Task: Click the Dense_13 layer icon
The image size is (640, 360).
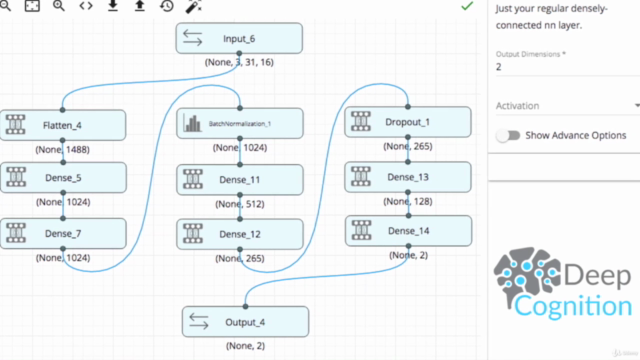Action: pyautogui.click(x=361, y=176)
